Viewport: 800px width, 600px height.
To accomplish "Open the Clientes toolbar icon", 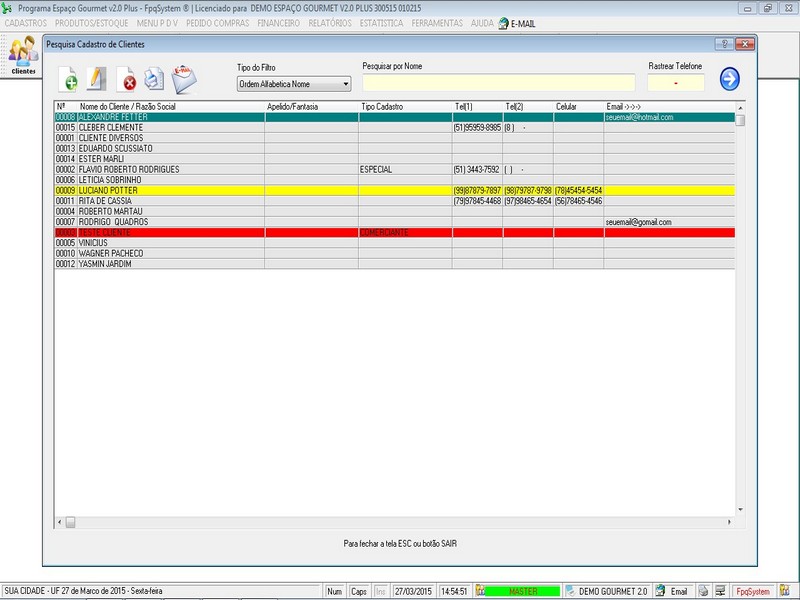I will pyautogui.click(x=22, y=57).
